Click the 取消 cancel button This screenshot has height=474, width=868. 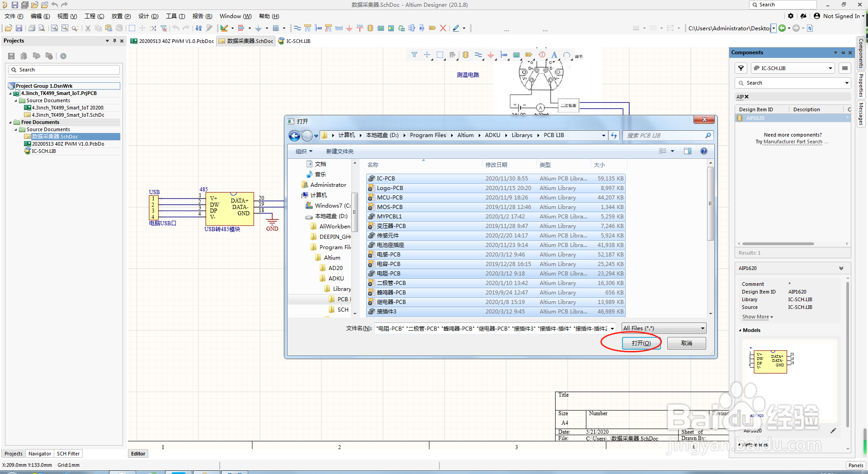click(686, 343)
